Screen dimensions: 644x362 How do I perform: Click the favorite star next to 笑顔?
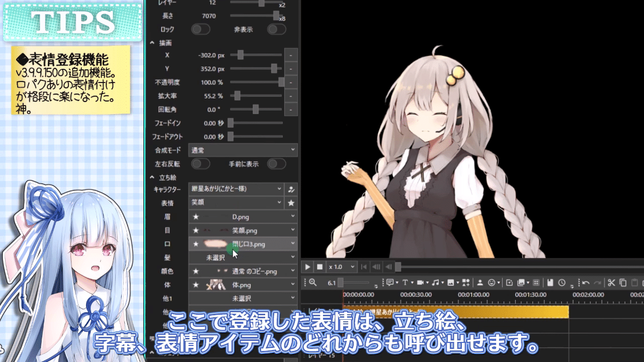(x=292, y=203)
